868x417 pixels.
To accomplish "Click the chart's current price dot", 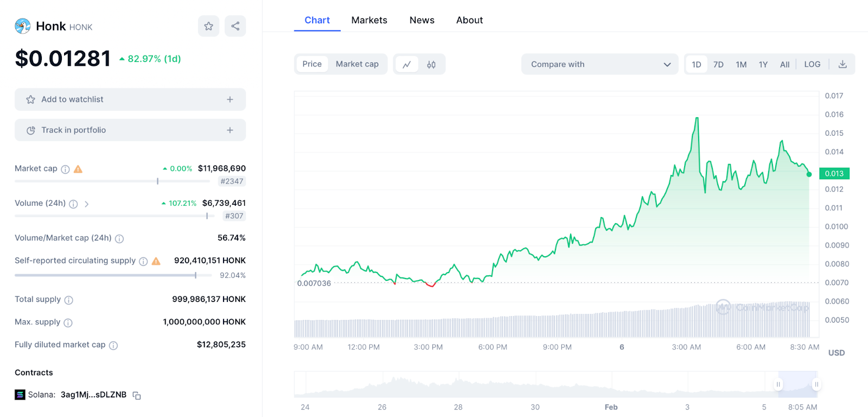I will tap(809, 174).
